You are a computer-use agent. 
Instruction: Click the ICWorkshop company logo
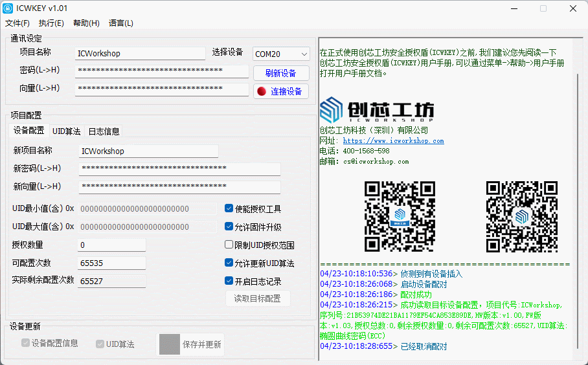pos(377,110)
